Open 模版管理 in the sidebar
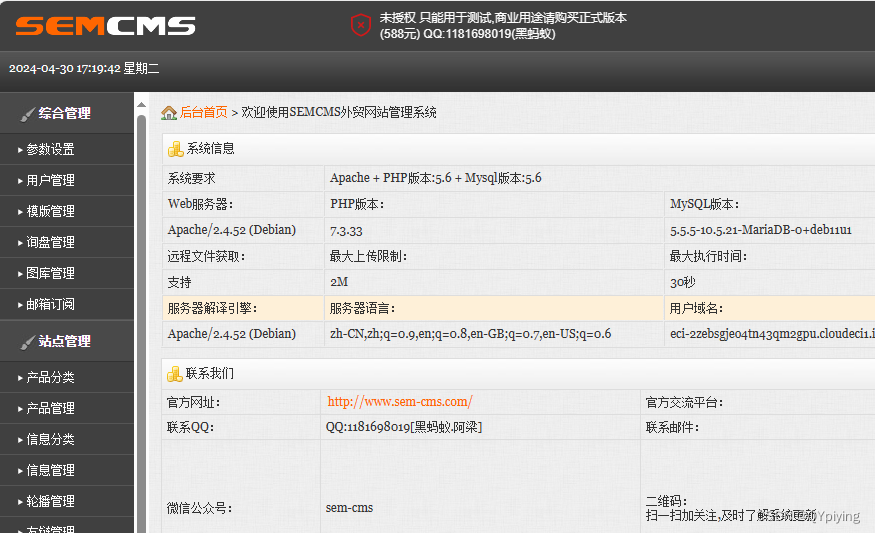This screenshot has width=875, height=533. pos(50,211)
